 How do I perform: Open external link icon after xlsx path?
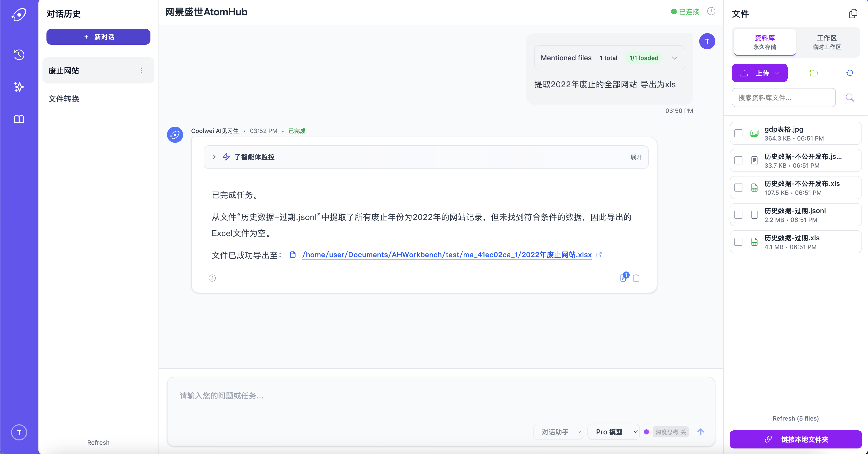tap(599, 255)
